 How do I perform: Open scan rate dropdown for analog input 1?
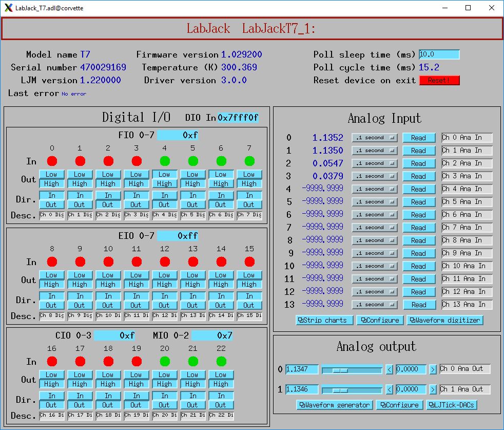(x=375, y=151)
